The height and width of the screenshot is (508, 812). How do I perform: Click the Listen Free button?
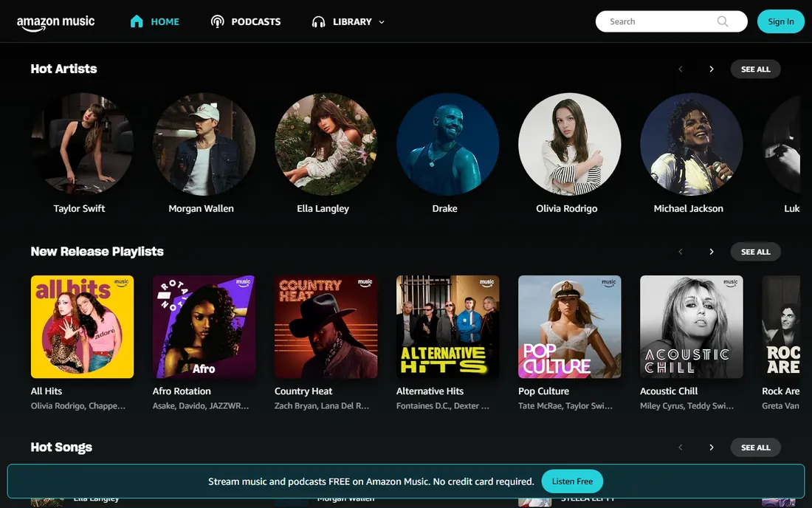572,481
